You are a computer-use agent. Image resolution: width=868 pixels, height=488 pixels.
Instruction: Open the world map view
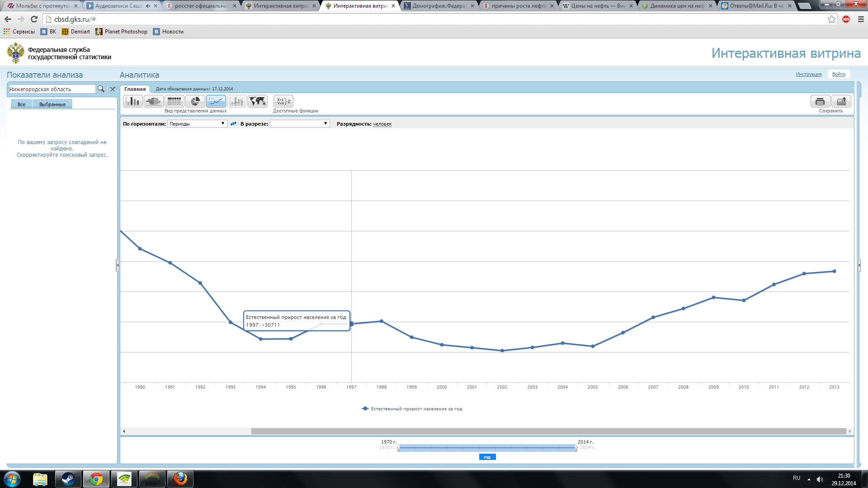click(258, 101)
